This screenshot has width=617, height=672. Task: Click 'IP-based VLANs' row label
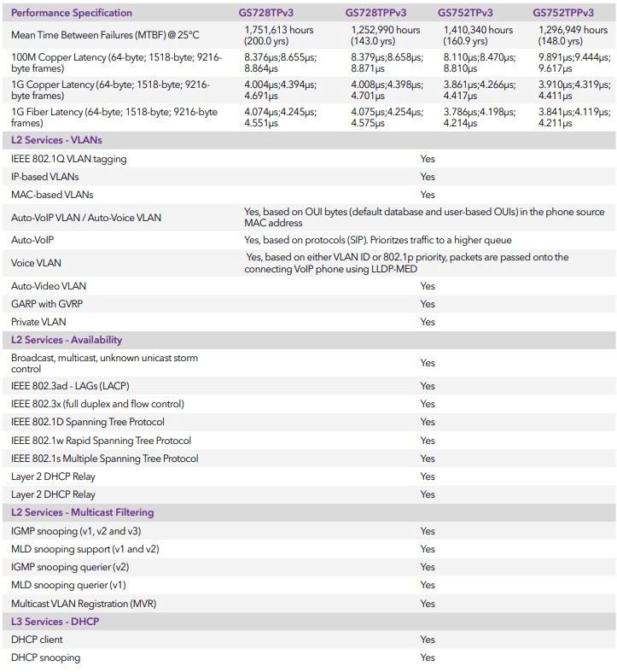(45, 177)
